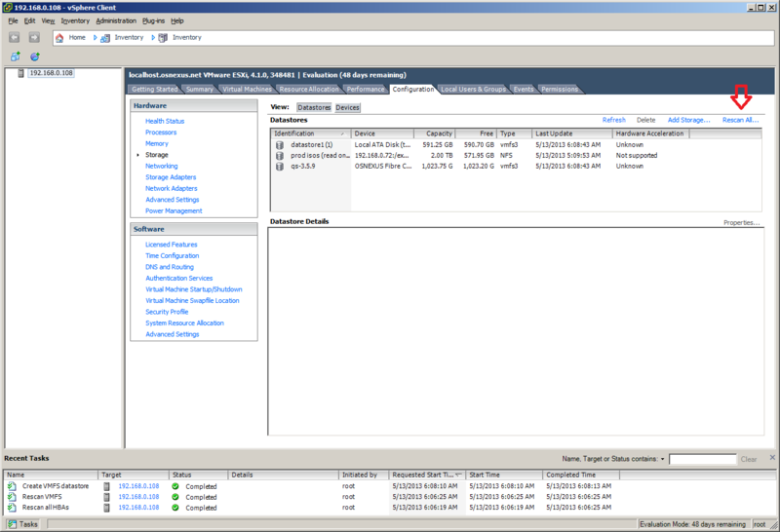Click the back navigation arrow button
The image size is (780, 532).
[15, 37]
